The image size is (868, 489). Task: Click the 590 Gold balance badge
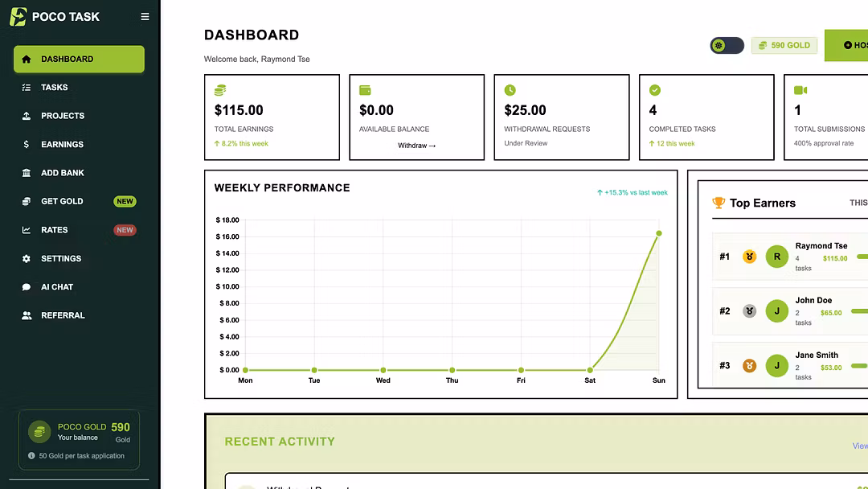(x=784, y=46)
